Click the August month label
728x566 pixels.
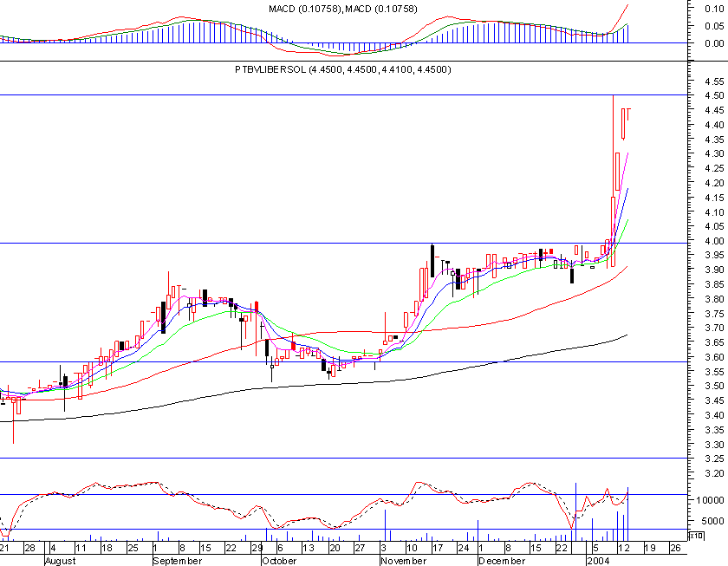(x=61, y=561)
